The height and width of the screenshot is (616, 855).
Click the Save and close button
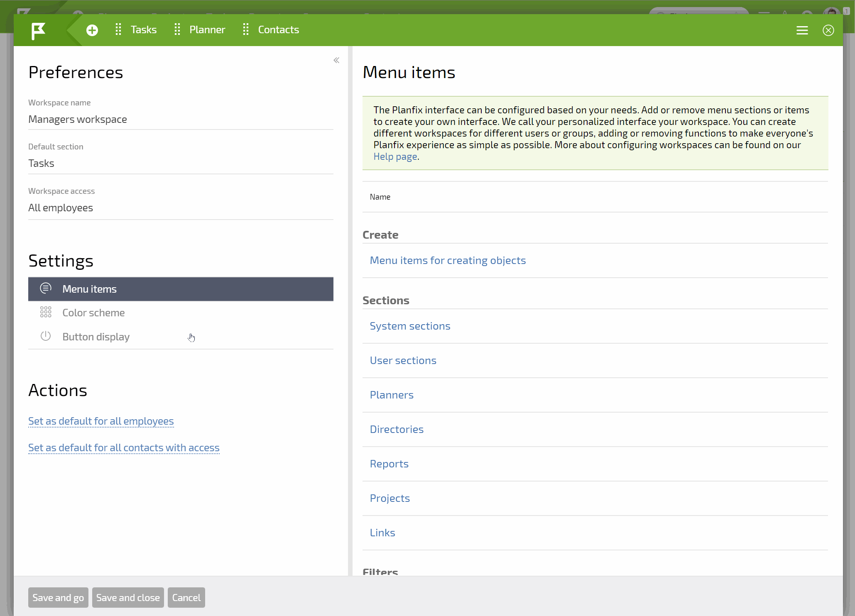tap(127, 597)
